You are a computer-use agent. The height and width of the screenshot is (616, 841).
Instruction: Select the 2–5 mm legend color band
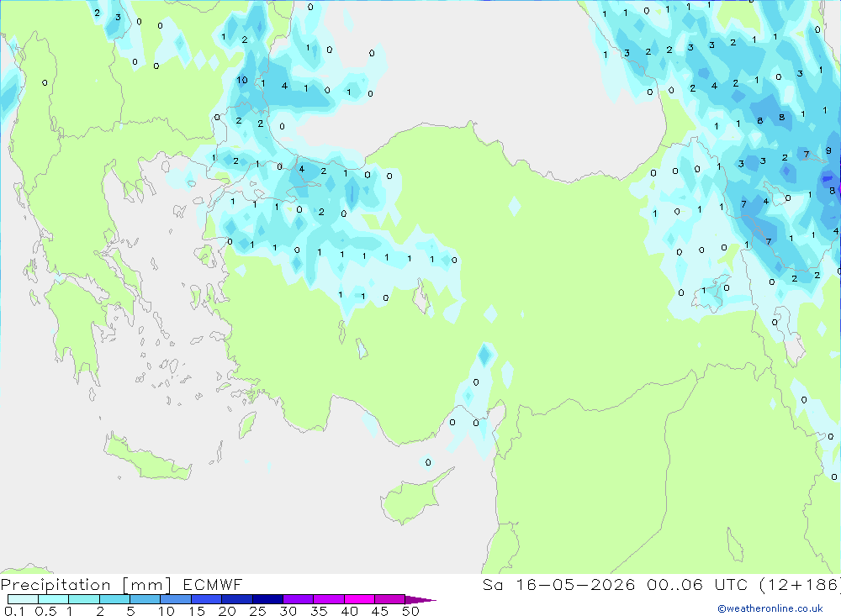(x=114, y=599)
